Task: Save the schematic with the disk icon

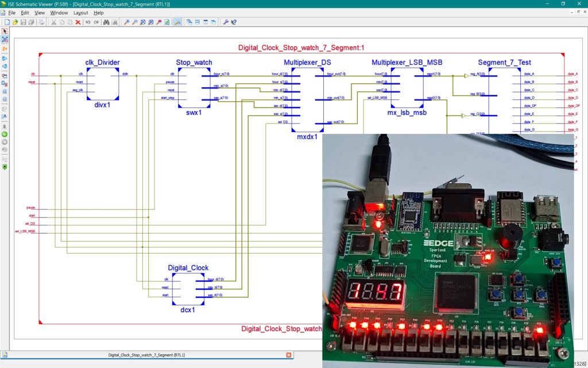Action: coord(24,22)
